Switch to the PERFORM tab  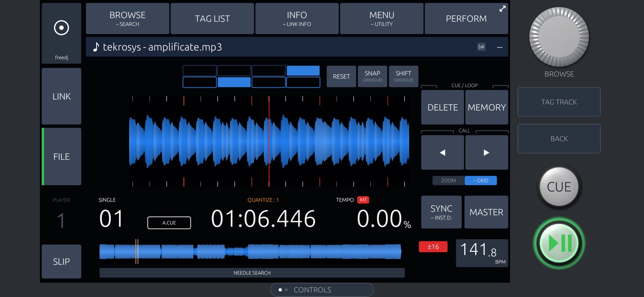tap(466, 18)
